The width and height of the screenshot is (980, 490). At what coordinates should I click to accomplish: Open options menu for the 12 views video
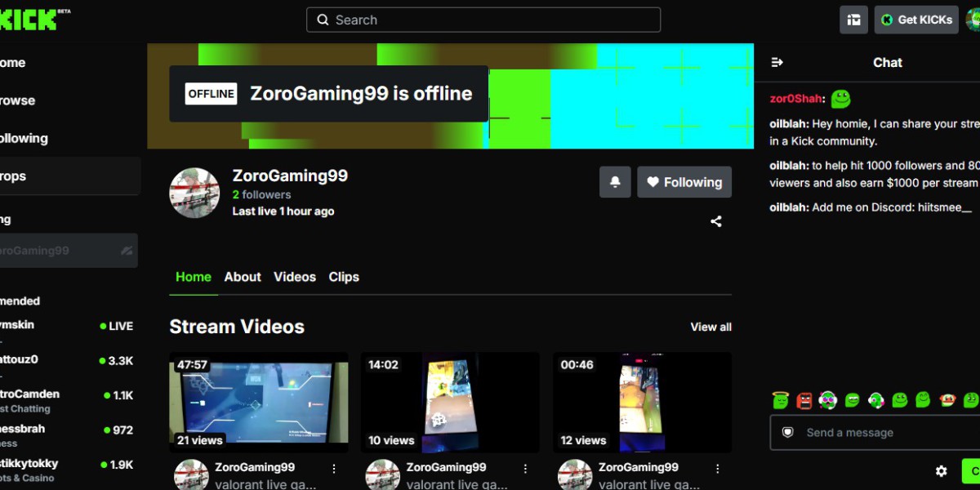(x=718, y=469)
